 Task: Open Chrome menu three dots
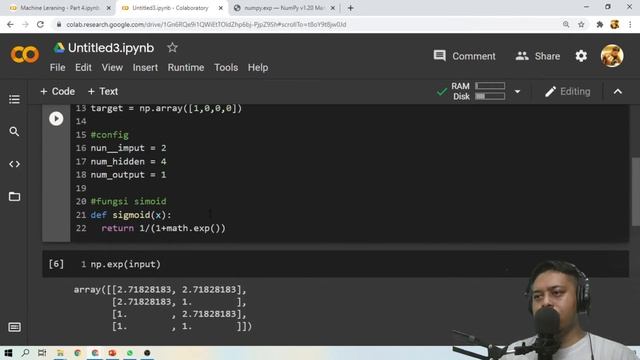pyautogui.click(x=630, y=24)
